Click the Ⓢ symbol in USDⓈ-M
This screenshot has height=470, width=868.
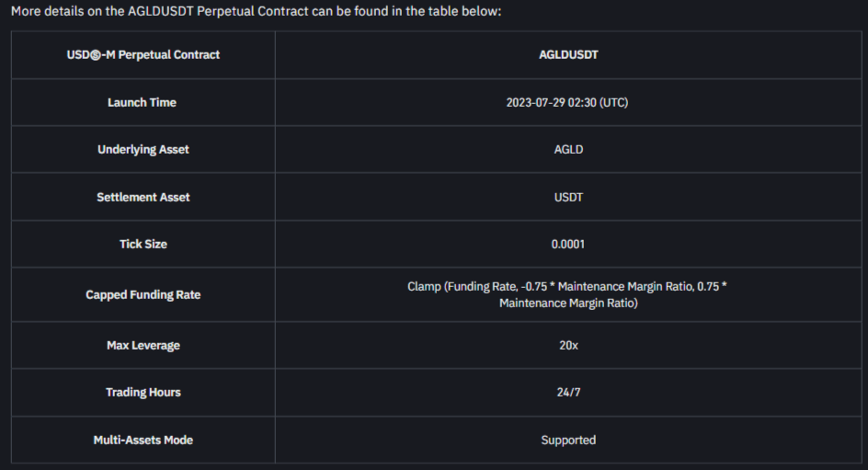[x=96, y=55]
